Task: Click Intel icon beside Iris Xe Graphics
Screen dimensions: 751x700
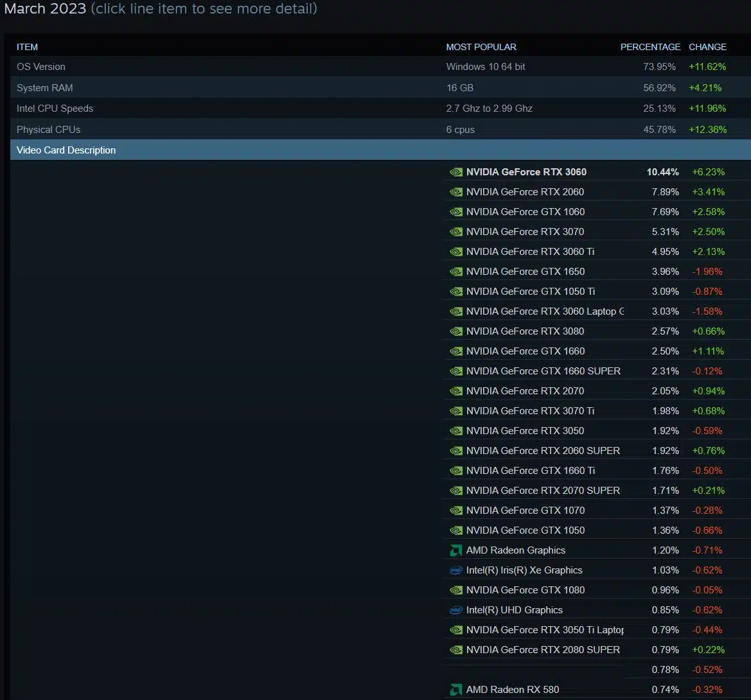Action: 456,570
